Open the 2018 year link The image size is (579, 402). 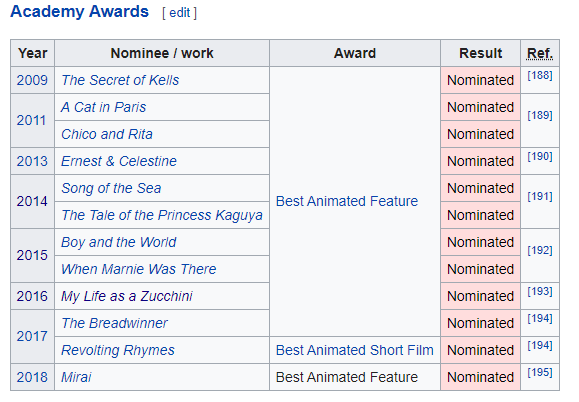32,377
